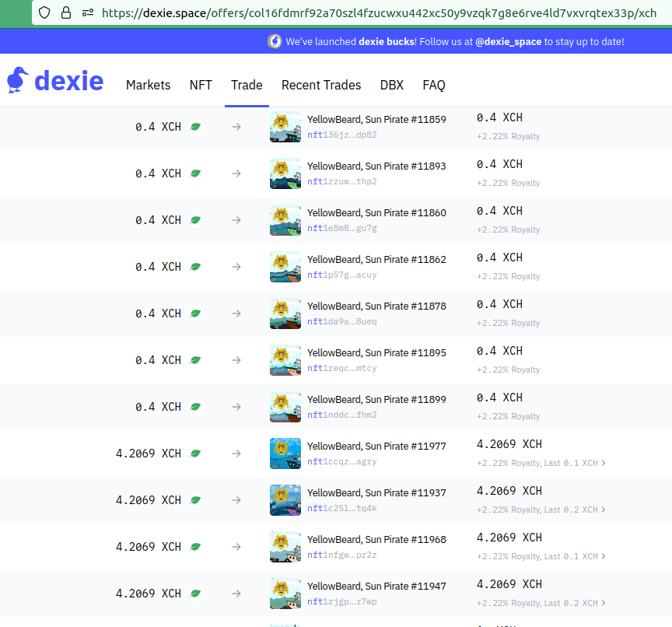Open thumbnail of Sun Pirate #11937
The height and width of the screenshot is (627, 672).
click(x=285, y=500)
